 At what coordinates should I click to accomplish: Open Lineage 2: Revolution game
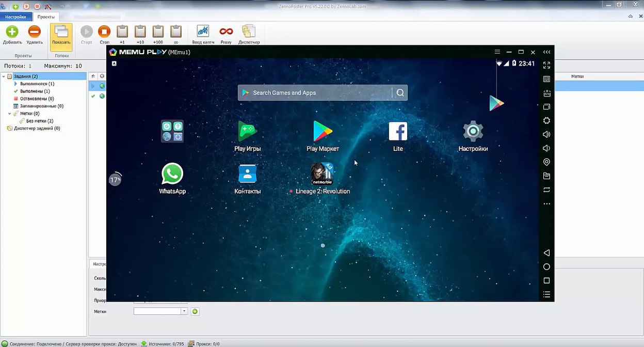coord(323,175)
